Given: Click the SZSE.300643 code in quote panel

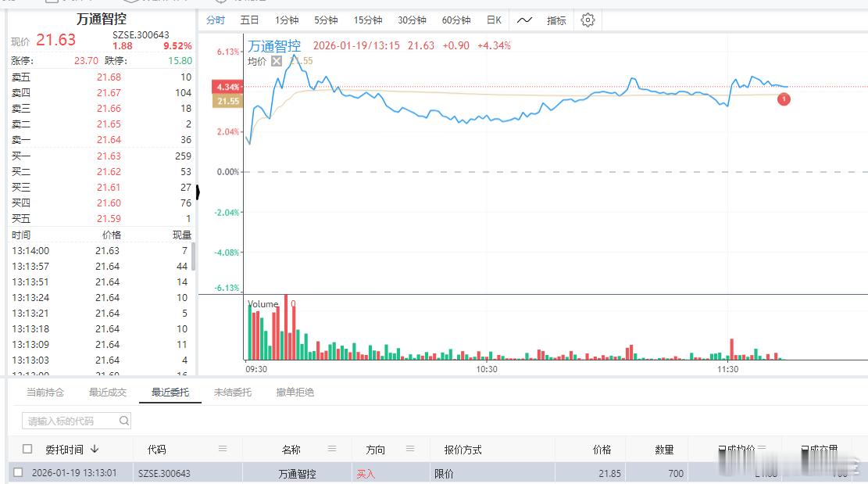Looking at the screenshot, I should (141, 35).
